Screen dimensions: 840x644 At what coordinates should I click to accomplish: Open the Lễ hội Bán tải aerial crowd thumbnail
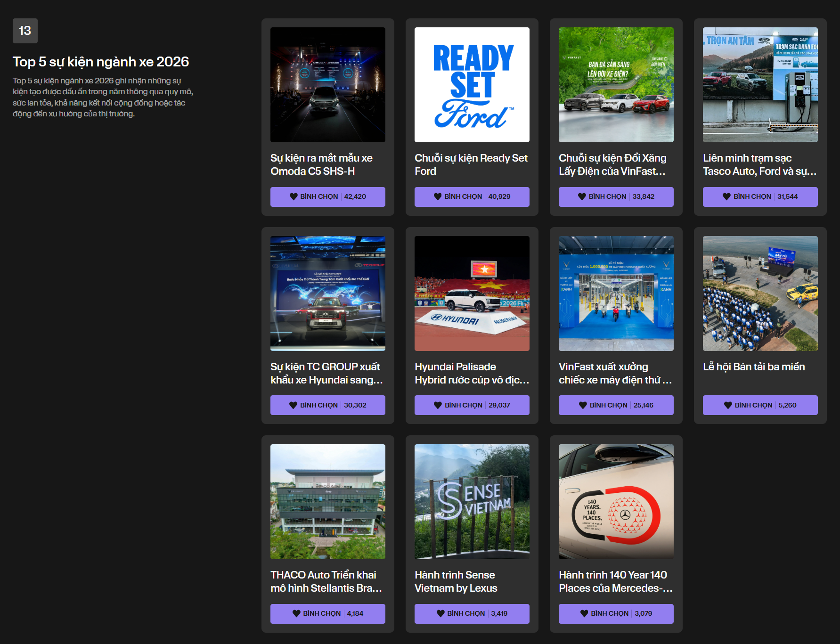760,293
